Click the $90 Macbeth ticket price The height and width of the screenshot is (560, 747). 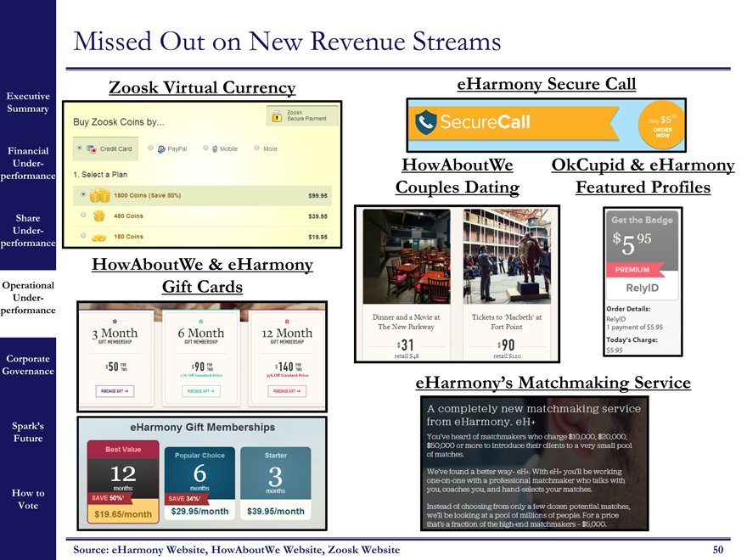(x=506, y=344)
